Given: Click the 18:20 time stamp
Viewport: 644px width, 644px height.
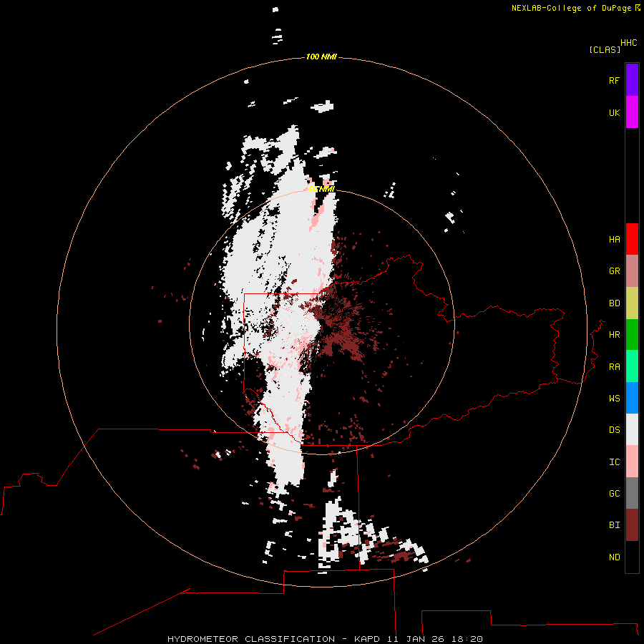Looking at the screenshot, I should pyautogui.click(x=467, y=639).
